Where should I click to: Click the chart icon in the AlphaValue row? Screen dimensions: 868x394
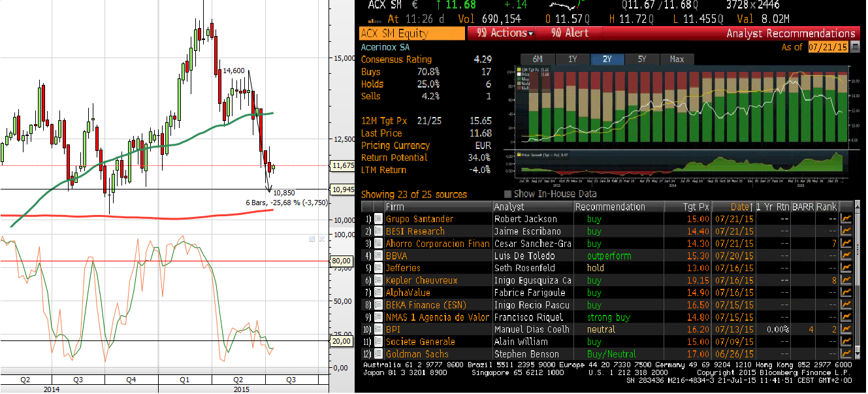coord(846,293)
